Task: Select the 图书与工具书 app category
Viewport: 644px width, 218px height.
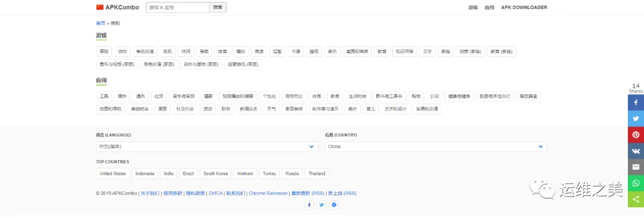Action: point(389,96)
